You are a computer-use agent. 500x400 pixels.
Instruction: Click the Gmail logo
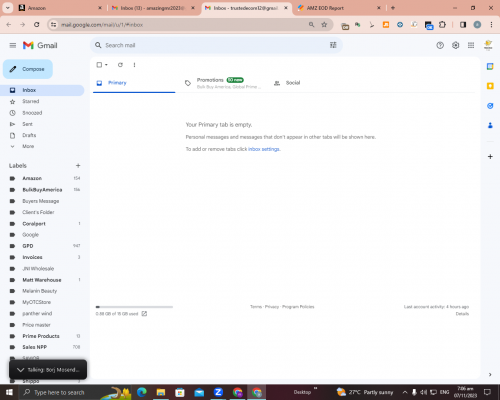coord(40,45)
